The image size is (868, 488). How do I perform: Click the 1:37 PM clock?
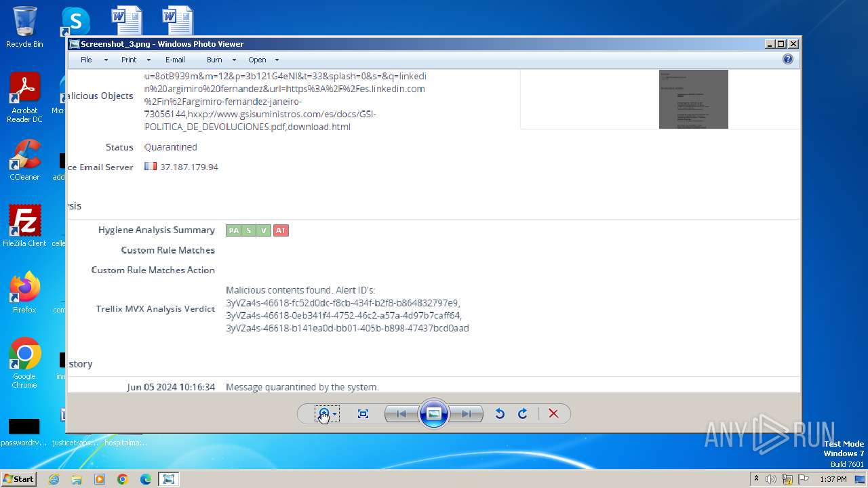(x=833, y=479)
